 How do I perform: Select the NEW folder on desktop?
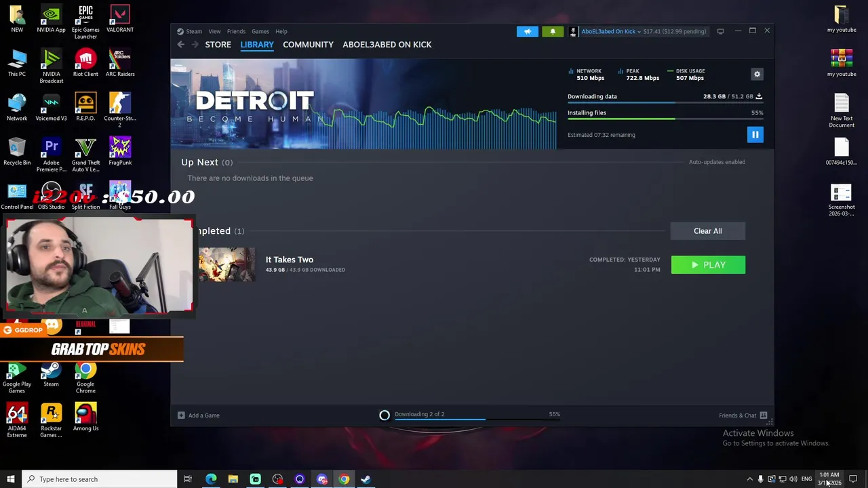[x=17, y=20]
